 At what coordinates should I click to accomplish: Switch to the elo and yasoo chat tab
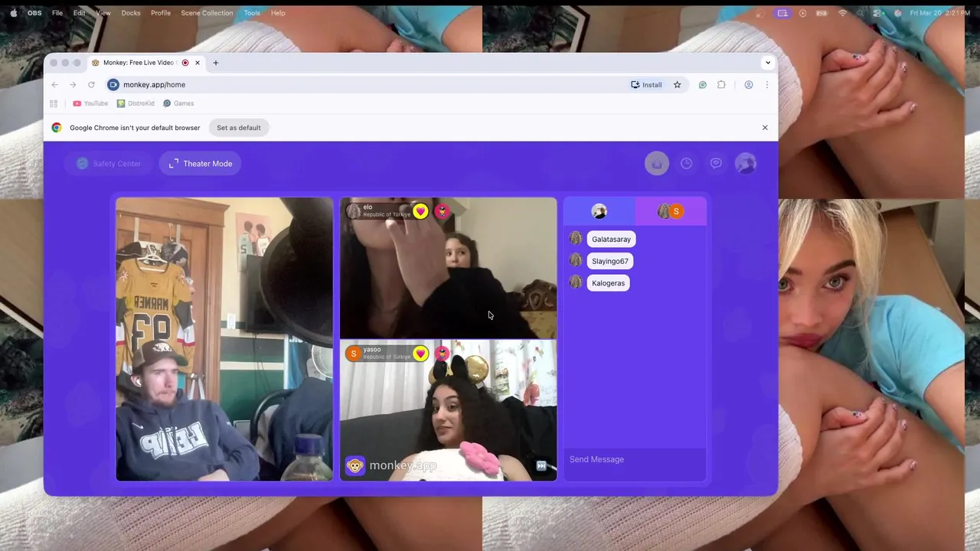pyautogui.click(x=671, y=211)
